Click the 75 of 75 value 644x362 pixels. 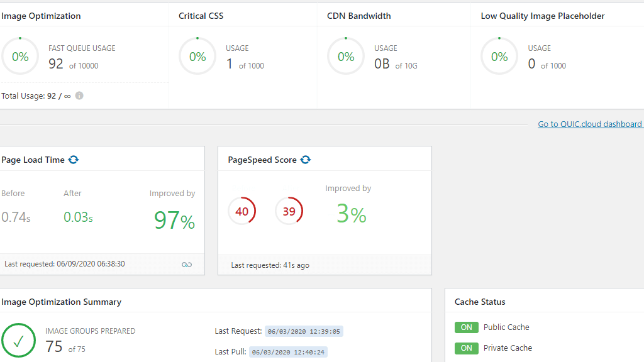click(x=65, y=347)
